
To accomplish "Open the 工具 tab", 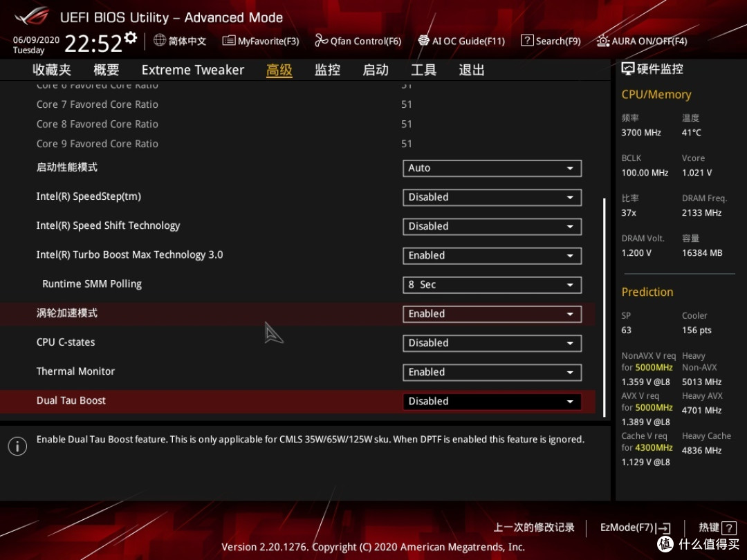I will 423,70.
